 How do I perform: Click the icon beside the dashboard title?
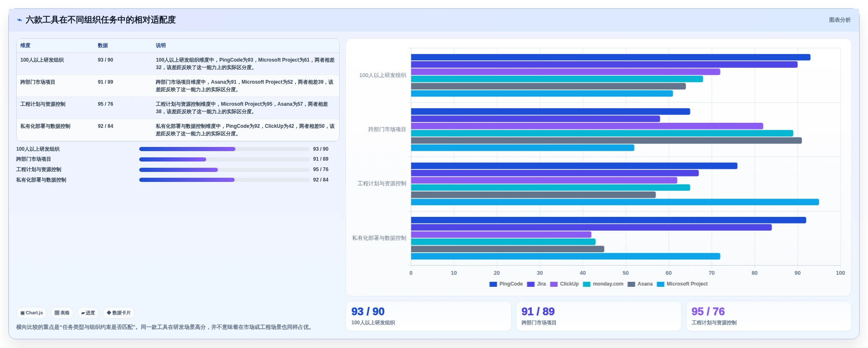(x=19, y=20)
